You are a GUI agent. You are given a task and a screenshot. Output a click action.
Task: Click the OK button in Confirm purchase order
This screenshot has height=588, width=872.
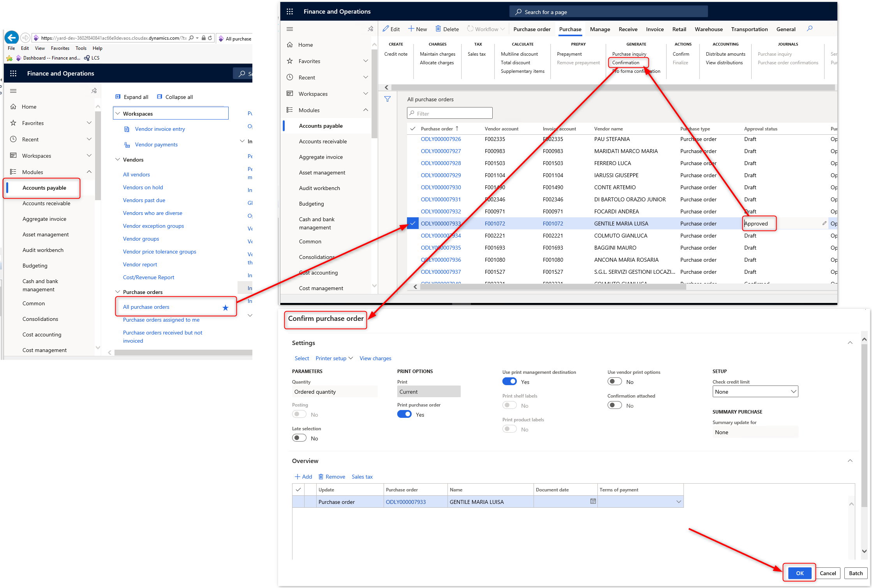pos(799,573)
